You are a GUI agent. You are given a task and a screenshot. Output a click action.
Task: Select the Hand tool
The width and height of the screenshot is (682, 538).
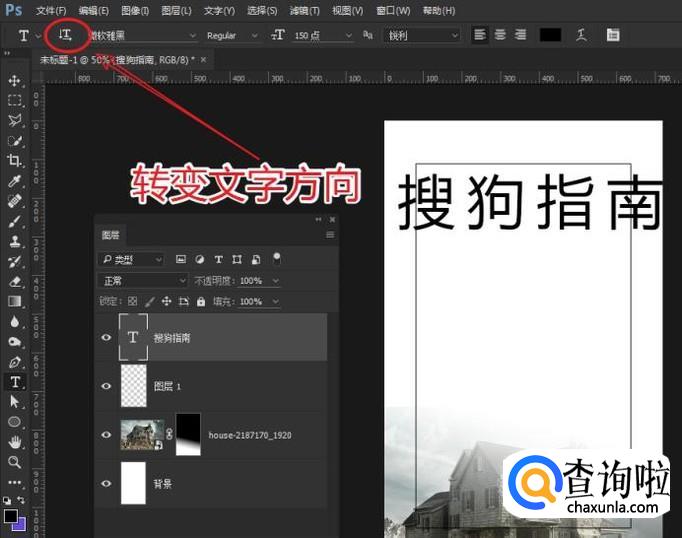point(15,442)
